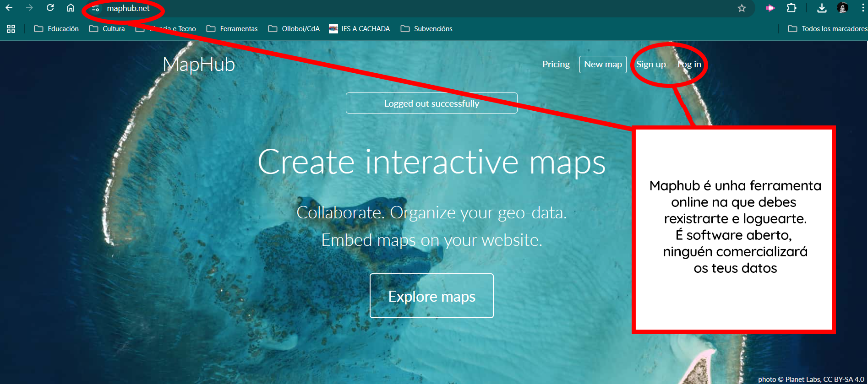The width and height of the screenshot is (868, 385).
Task: Open the browser three-dot menu
Action: 863,8
